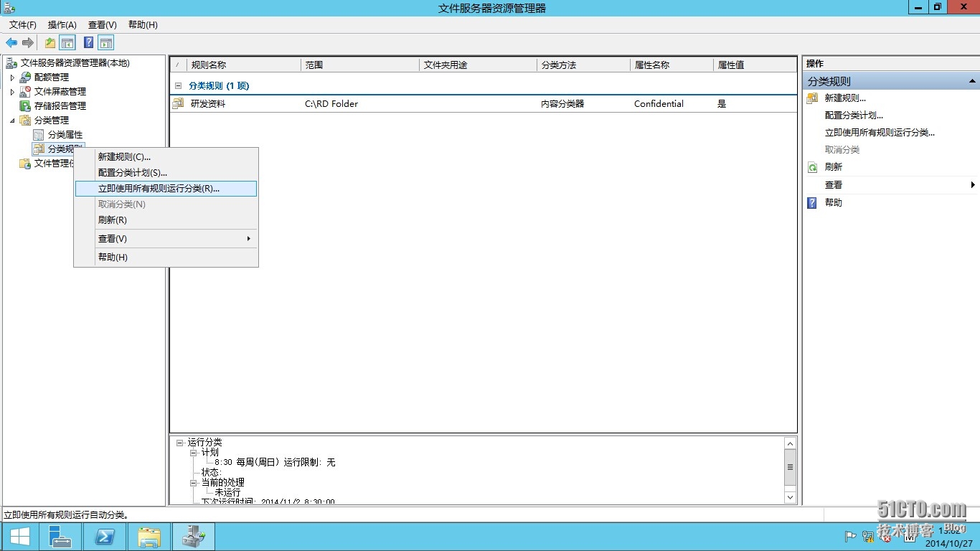Collapse the 计划 node in details pane
The image size is (980, 551).
point(194,453)
